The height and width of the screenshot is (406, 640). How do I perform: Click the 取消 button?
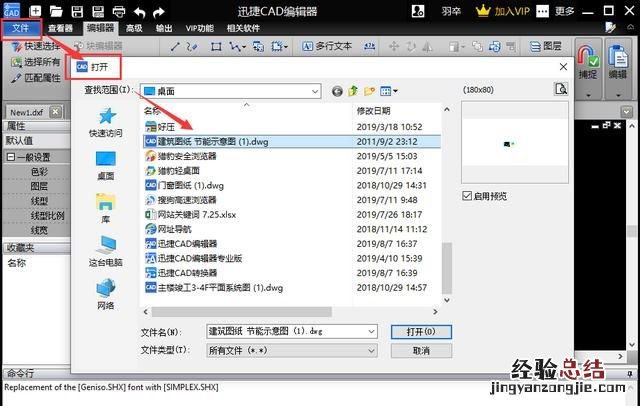point(421,351)
